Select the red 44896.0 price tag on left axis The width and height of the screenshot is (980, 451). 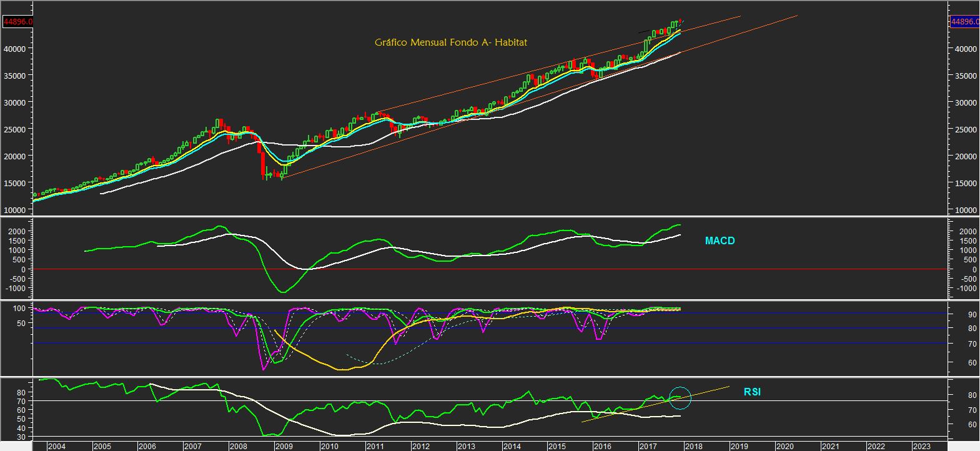click(18, 21)
